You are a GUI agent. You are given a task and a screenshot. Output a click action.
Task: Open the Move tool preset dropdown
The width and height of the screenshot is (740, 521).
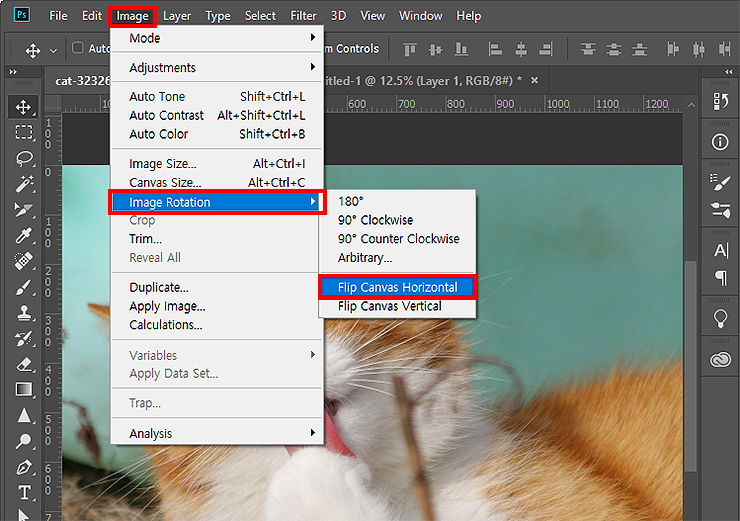point(53,50)
